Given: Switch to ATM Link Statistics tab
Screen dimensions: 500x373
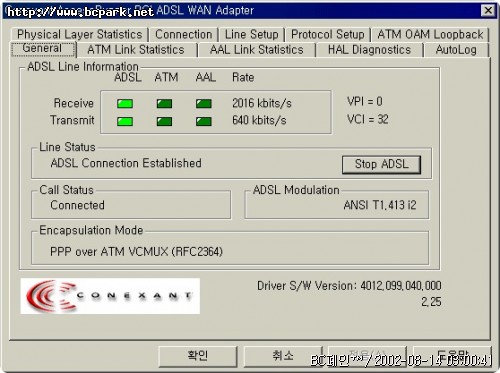Looking at the screenshot, I should (x=136, y=50).
